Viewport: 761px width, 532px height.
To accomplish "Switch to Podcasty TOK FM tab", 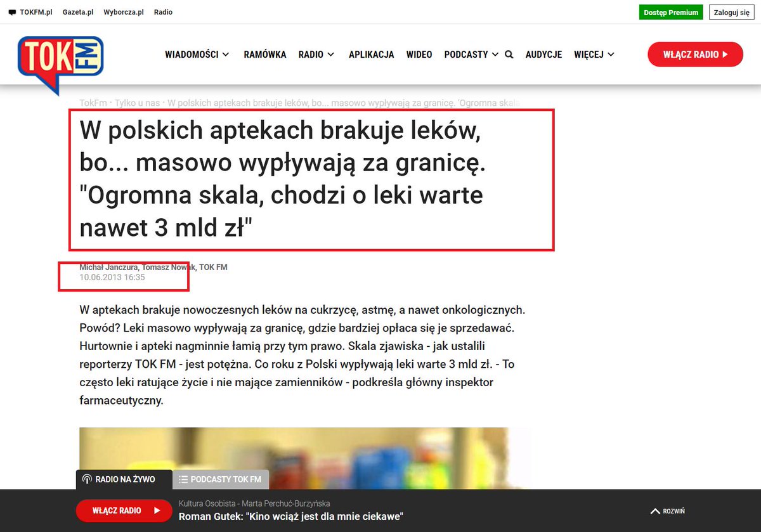I will pos(221,479).
